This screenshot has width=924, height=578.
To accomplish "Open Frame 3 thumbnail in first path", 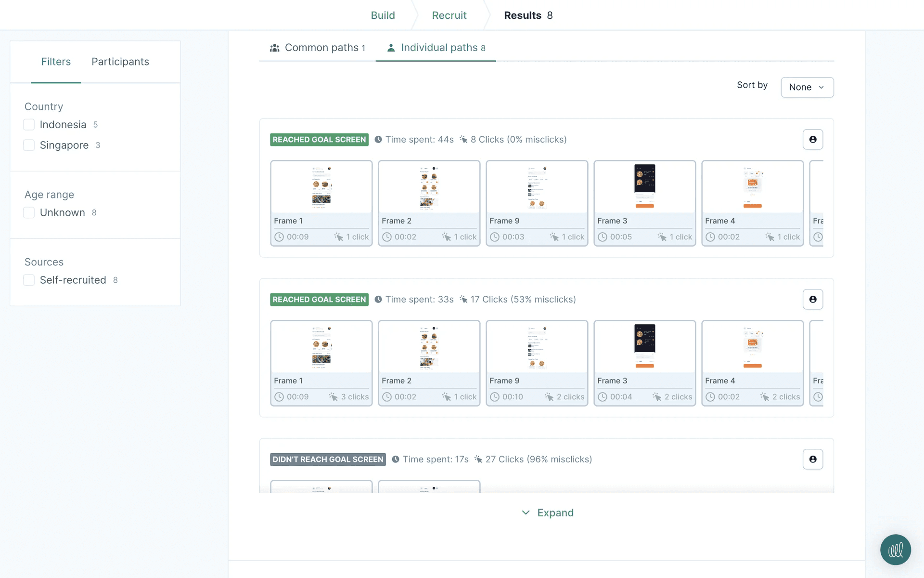I will pos(644,187).
